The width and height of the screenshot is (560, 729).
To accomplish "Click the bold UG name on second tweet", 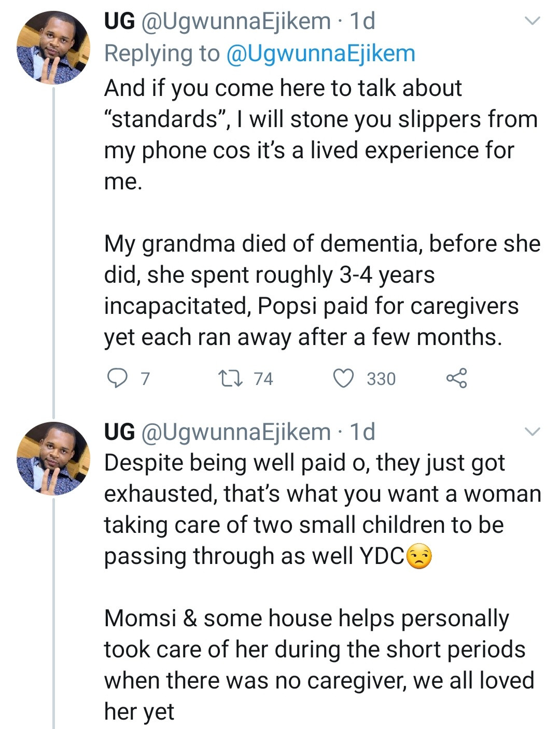I will [x=119, y=432].
